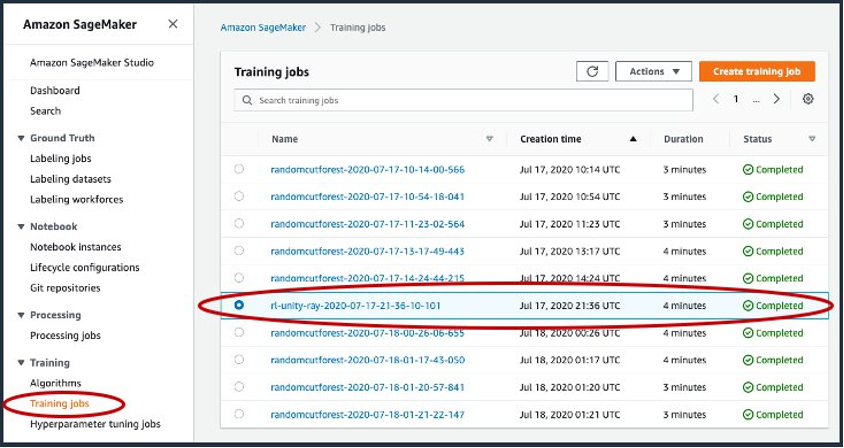Click Jul 17, 2020 10:14 UTC cell
The width and height of the screenshot is (844, 448).
pyautogui.click(x=570, y=170)
